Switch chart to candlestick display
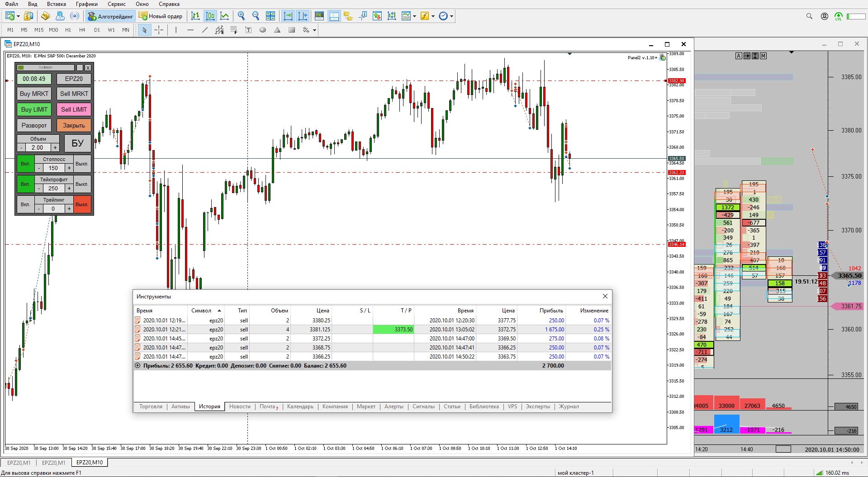Image resolution: width=868 pixels, height=477 pixels. click(x=210, y=16)
